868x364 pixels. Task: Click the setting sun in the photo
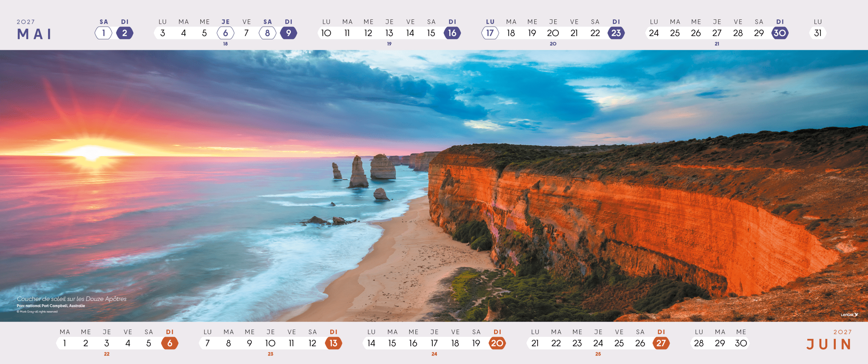(92, 152)
